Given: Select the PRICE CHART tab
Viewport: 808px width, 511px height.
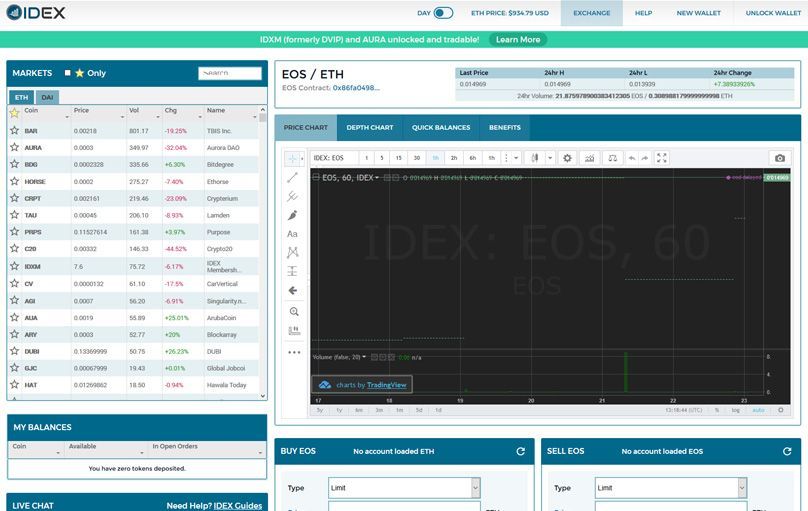Looking at the screenshot, I should coord(306,128).
